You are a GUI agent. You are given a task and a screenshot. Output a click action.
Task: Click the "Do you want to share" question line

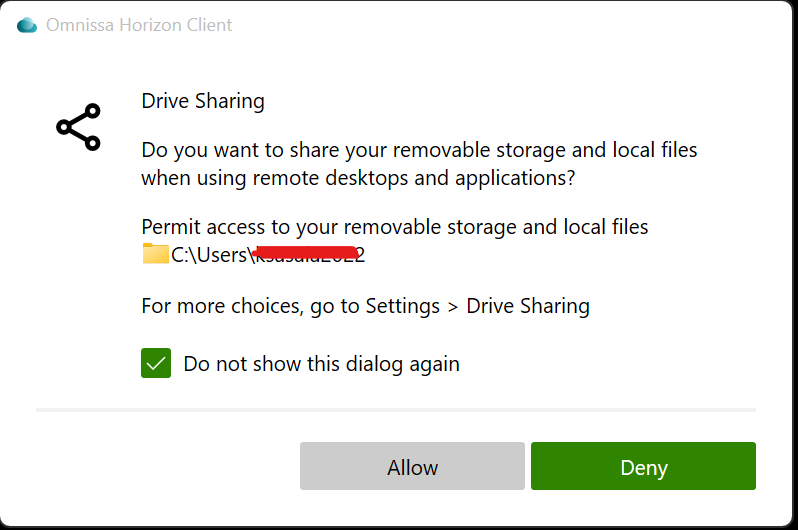(419, 151)
